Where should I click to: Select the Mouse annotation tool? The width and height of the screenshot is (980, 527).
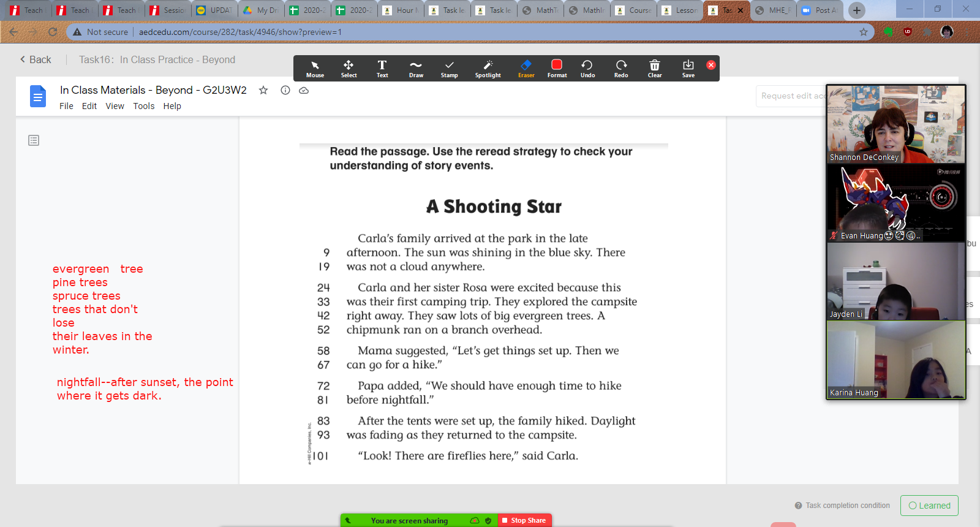pos(315,69)
